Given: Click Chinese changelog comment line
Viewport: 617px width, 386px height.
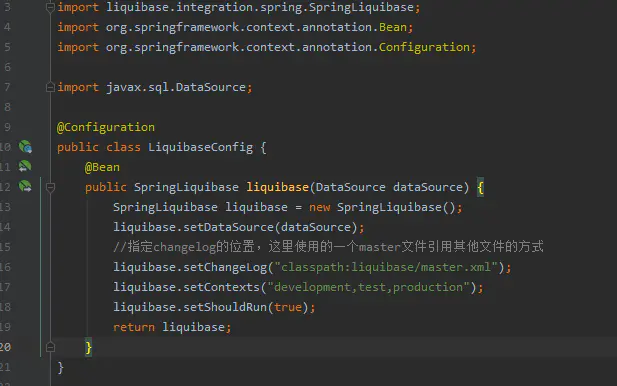Looking at the screenshot, I should coord(328,247).
